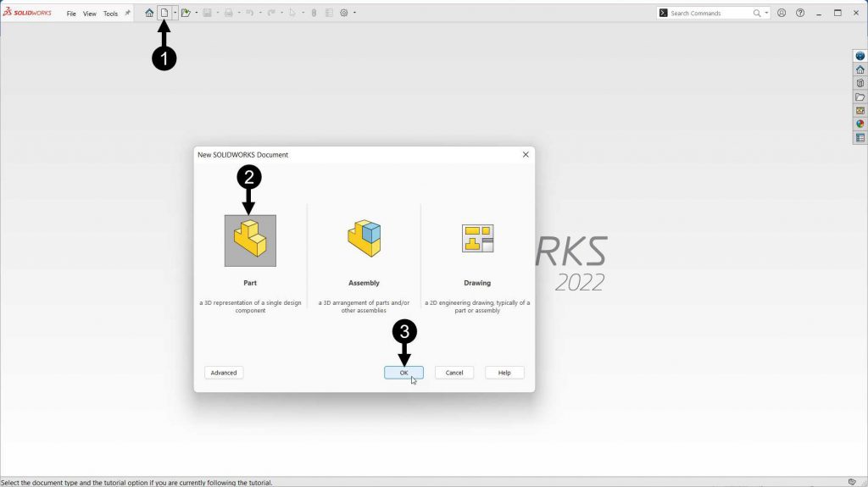
Task: Close the New SOLIDWORKS Document dialog
Action: [x=526, y=154]
